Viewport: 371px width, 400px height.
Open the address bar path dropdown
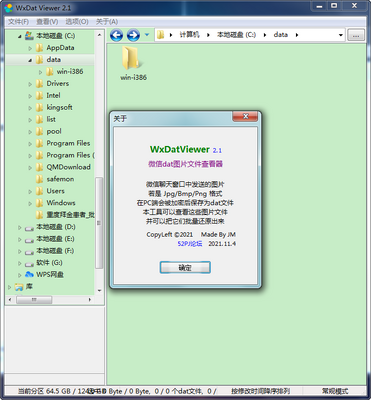point(341,35)
